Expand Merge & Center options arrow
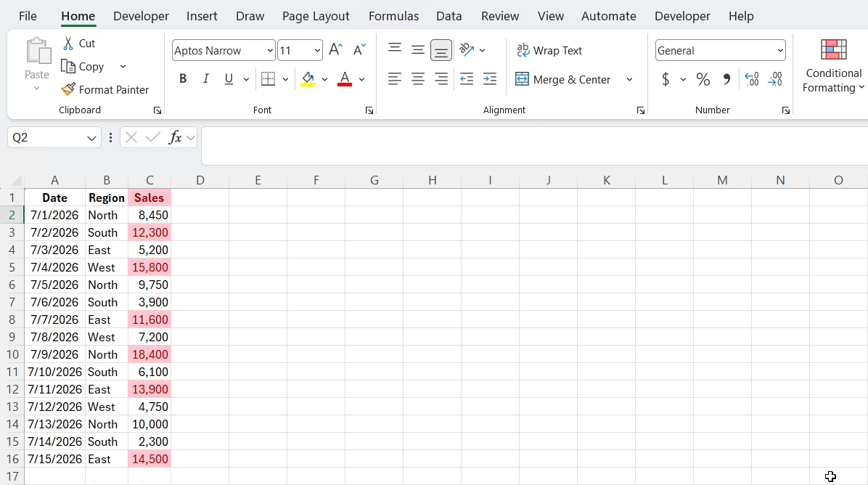The height and width of the screenshot is (485, 868). [629, 79]
